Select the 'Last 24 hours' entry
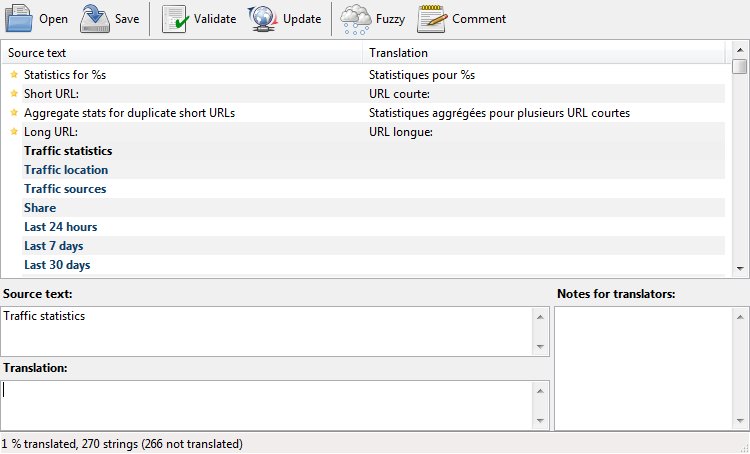The height and width of the screenshot is (454, 750). (x=61, y=227)
